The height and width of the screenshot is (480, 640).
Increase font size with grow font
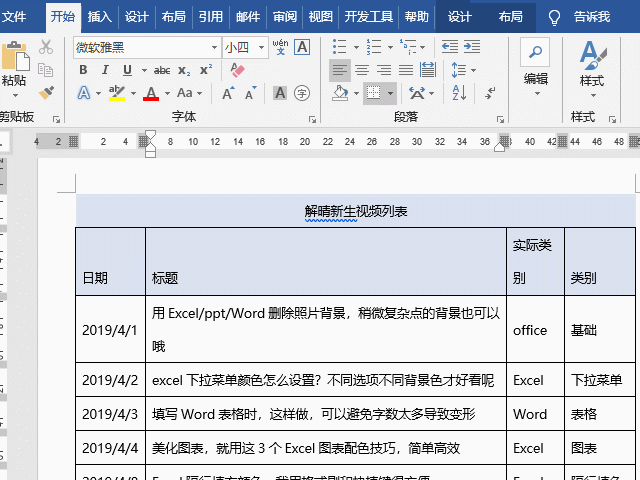coord(228,93)
